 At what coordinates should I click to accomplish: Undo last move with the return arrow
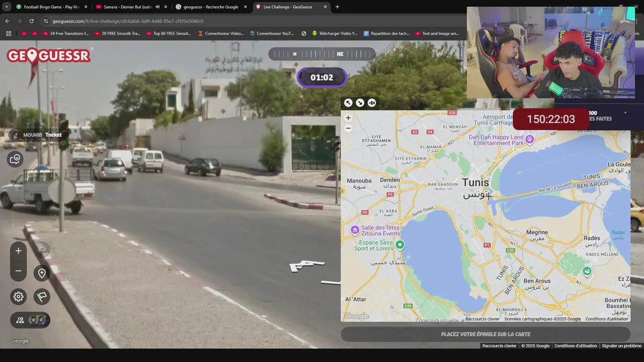click(x=42, y=249)
